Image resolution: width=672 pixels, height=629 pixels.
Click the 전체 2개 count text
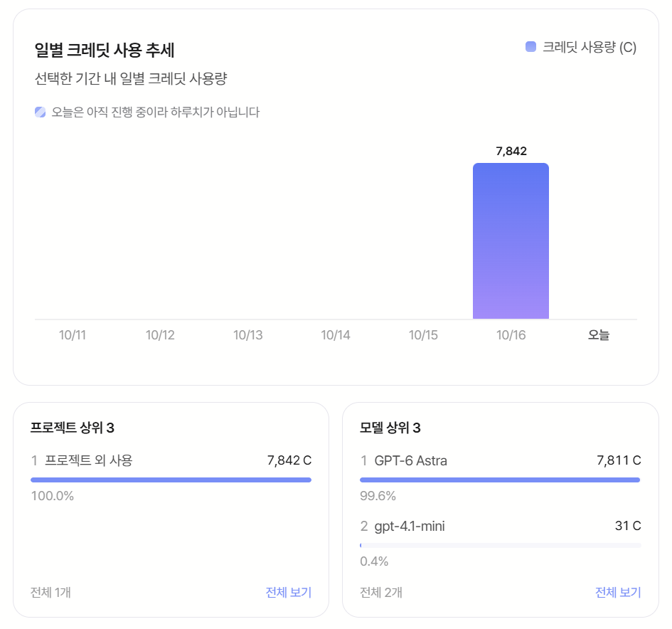[381, 592]
